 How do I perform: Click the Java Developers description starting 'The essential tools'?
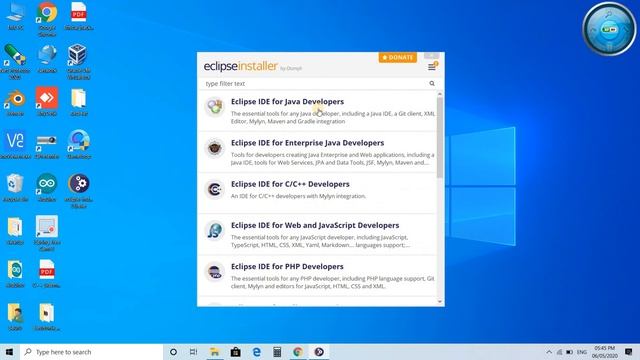(333, 118)
